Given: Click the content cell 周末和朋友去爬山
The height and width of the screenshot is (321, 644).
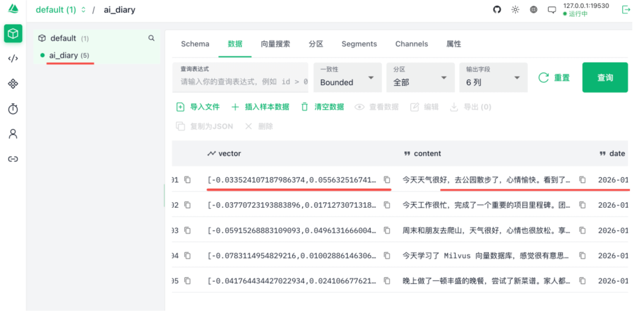Looking at the screenshot, I should (x=486, y=230).
